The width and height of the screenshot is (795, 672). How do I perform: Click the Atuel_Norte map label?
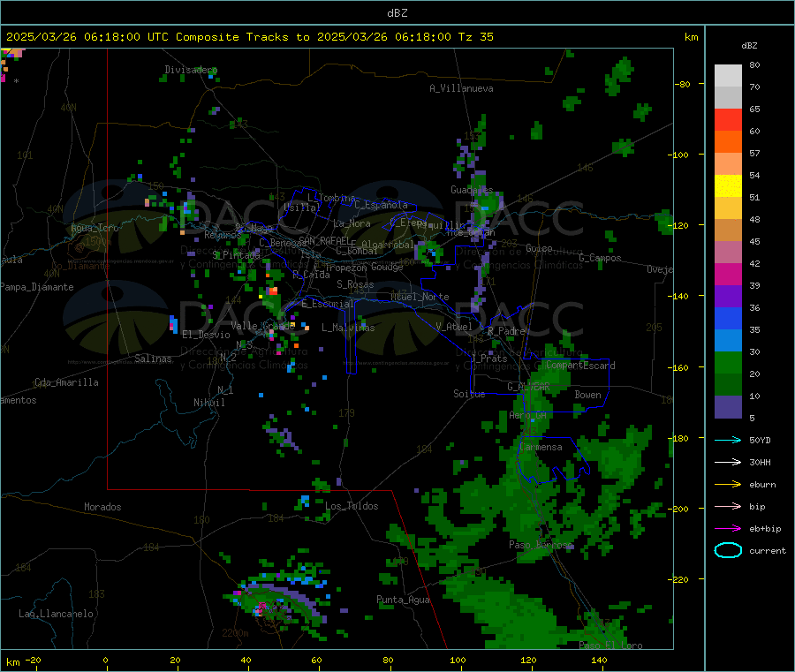[420, 297]
